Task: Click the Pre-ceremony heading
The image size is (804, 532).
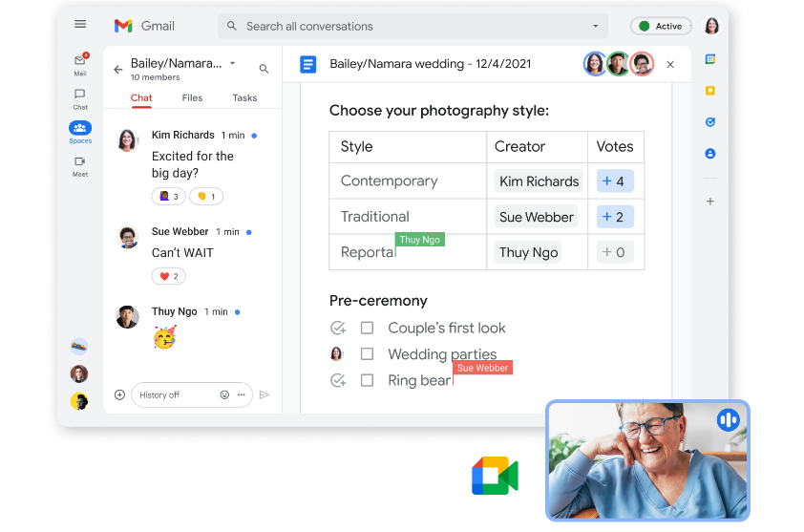Action: [378, 301]
